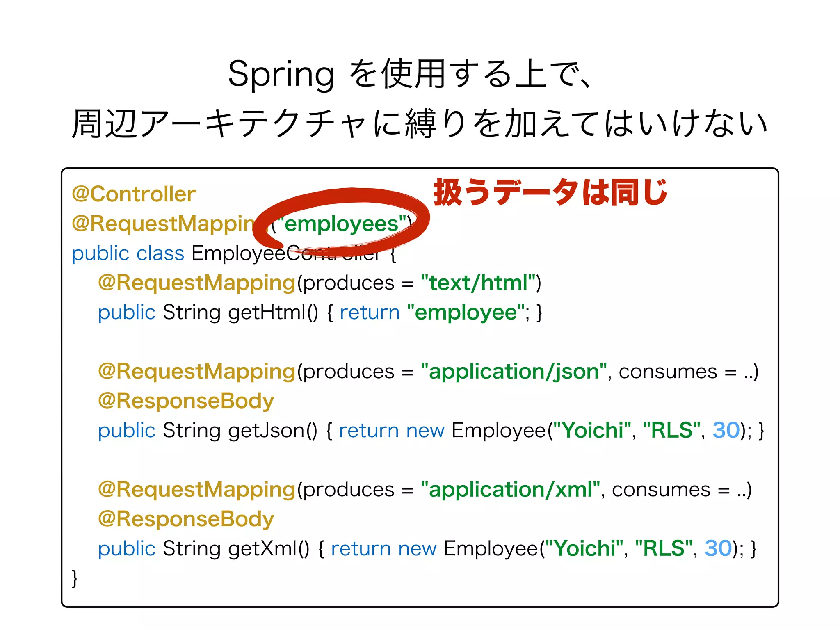This screenshot has height=630, width=840.
Task: Click 'consumes = ..' in the application/xml line
Action: 679,490
